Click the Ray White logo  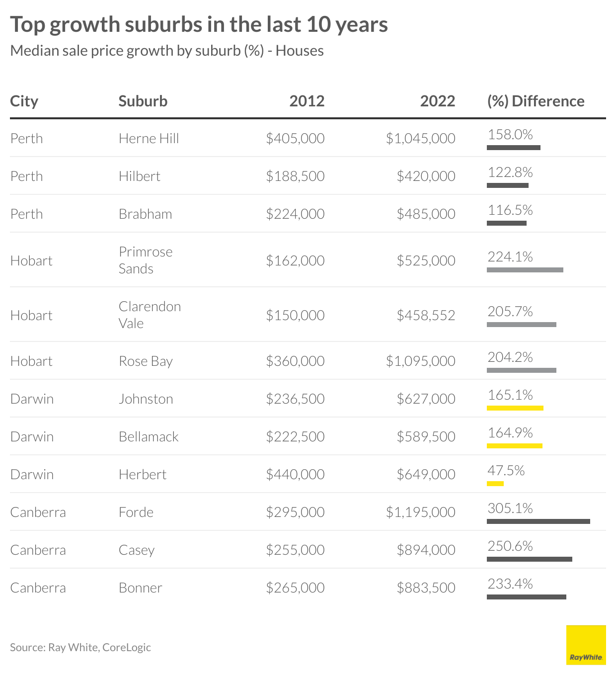click(x=586, y=645)
